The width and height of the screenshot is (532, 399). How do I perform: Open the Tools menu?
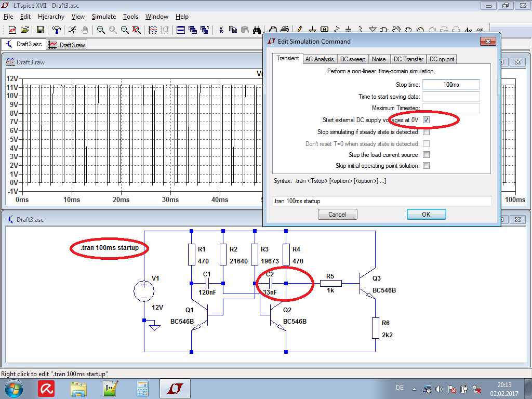coord(130,17)
